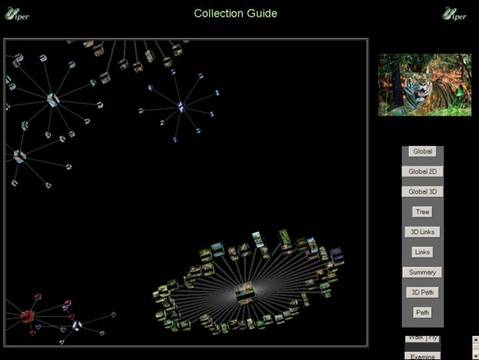479x360 pixels.
Task: Open the Tree view
Action: pyautogui.click(x=422, y=212)
